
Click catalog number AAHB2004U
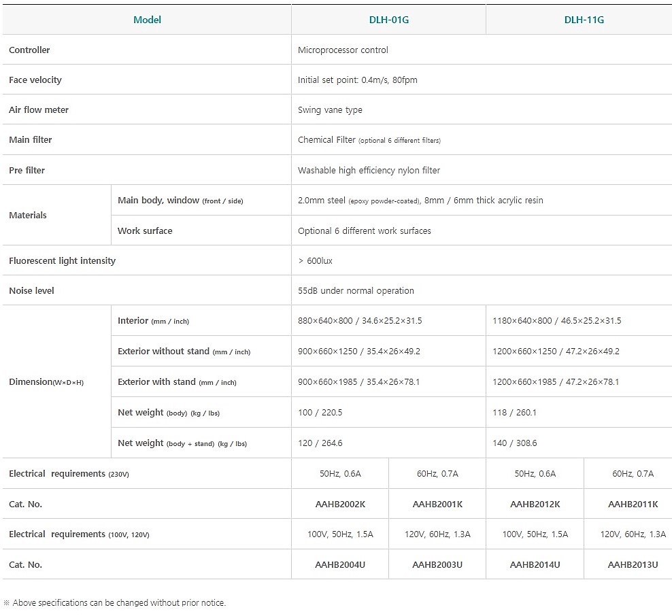pyautogui.click(x=340, y=564)
